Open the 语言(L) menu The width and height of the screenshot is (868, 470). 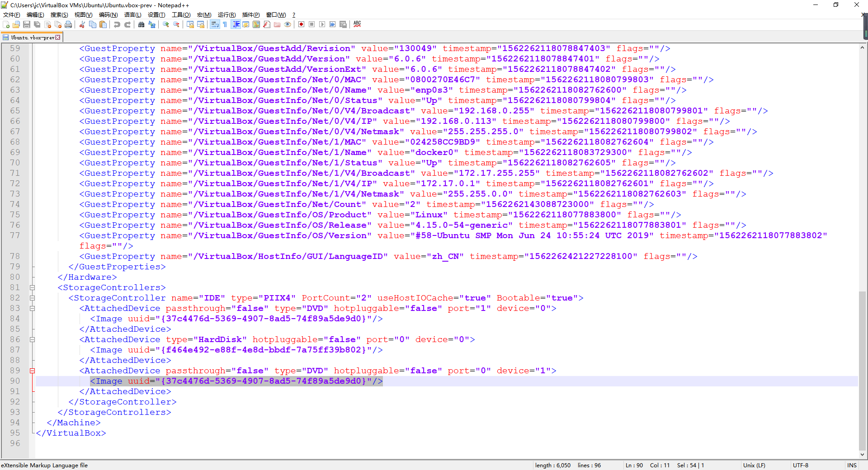[133, 15]
